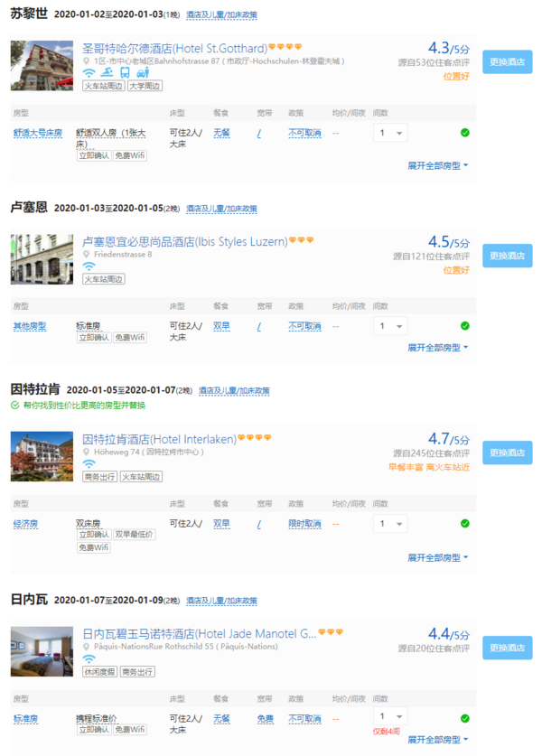The image size is (542, 756).
Task: Open 酒店及儿童/加床政策 link for 苏黎世
Action: 222,15
